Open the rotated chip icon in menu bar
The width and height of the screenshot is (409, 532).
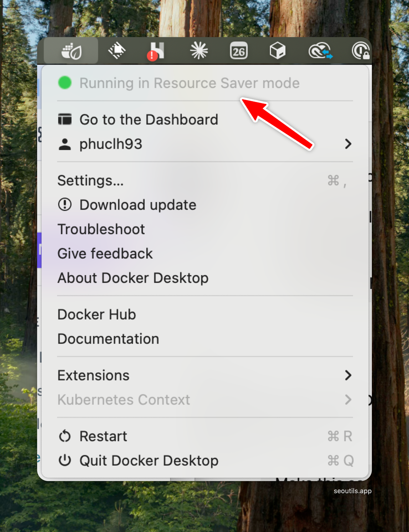[117, 51]
